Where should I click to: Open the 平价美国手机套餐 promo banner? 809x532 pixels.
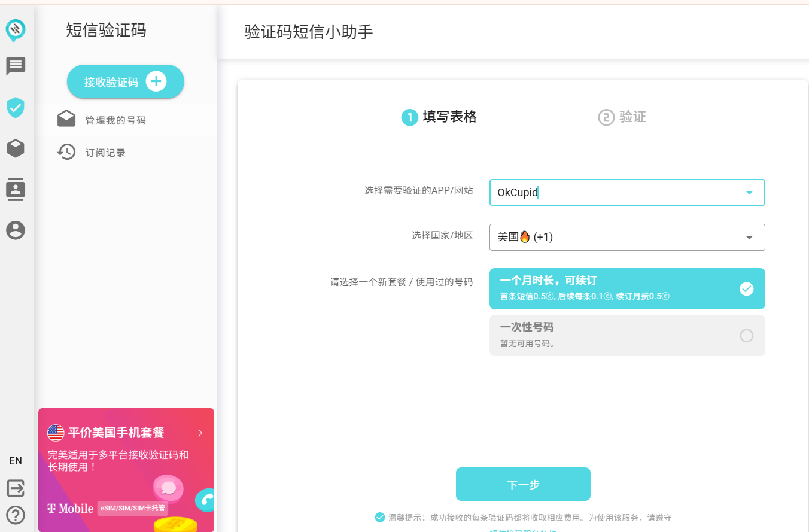[126, 470]
